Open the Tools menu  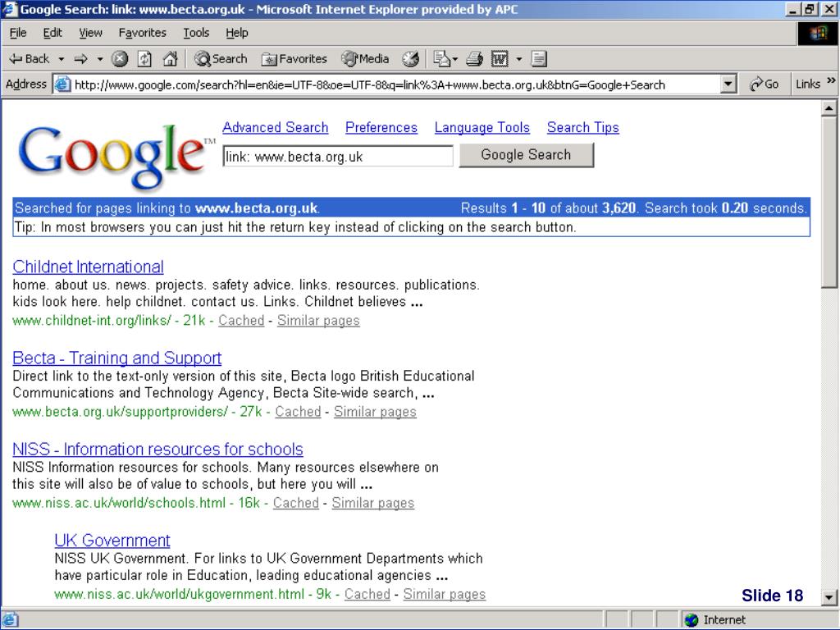[x=196, y=33]
